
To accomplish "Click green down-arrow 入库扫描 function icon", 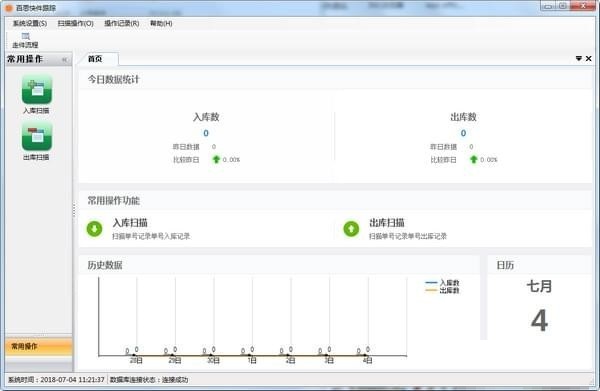I will tap(94, 229).
